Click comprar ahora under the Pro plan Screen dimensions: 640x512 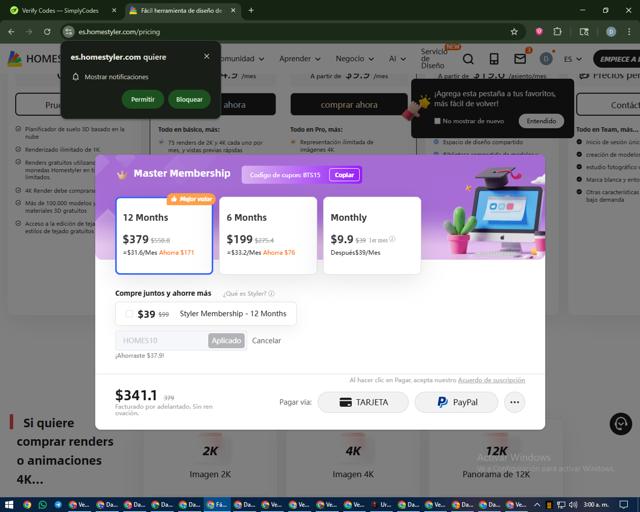pyautogui.click(x=349, y=105)
